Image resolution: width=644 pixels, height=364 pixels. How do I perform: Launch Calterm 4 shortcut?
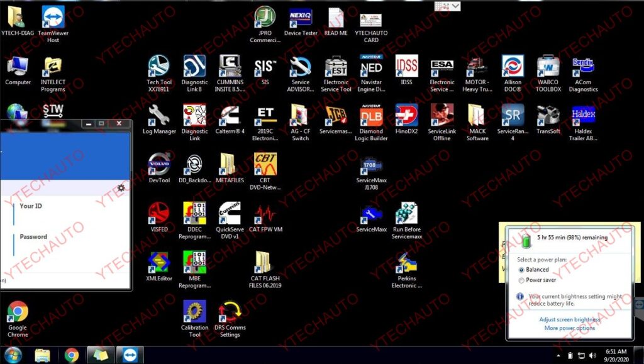coord(230,119)
